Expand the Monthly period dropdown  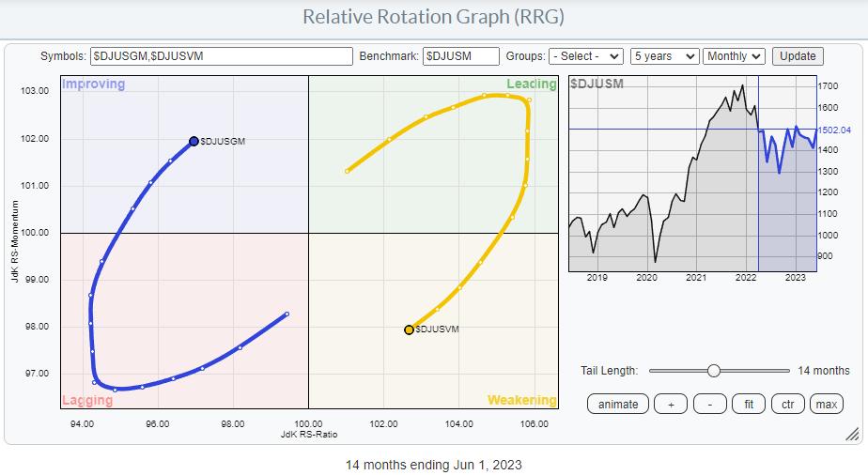(x=734, y=56)
